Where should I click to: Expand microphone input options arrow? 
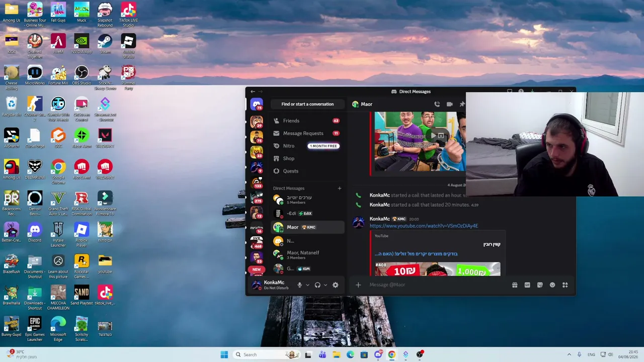(x=307, y=285)
